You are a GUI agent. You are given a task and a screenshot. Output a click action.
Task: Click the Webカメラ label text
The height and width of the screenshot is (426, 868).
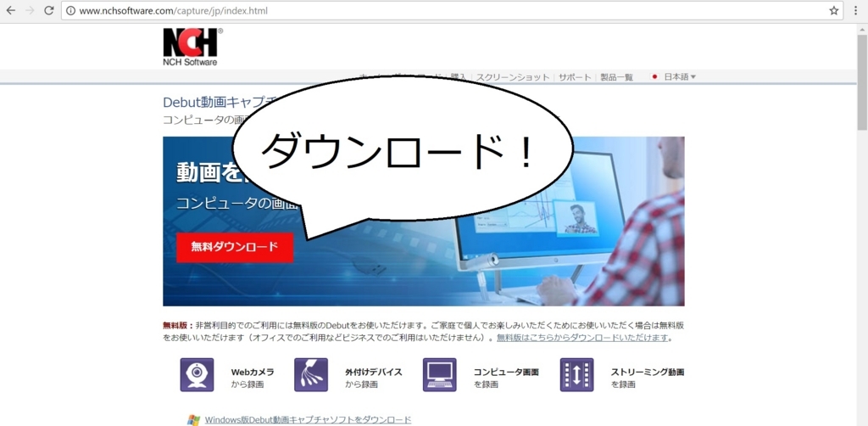(x=253, y=373)
